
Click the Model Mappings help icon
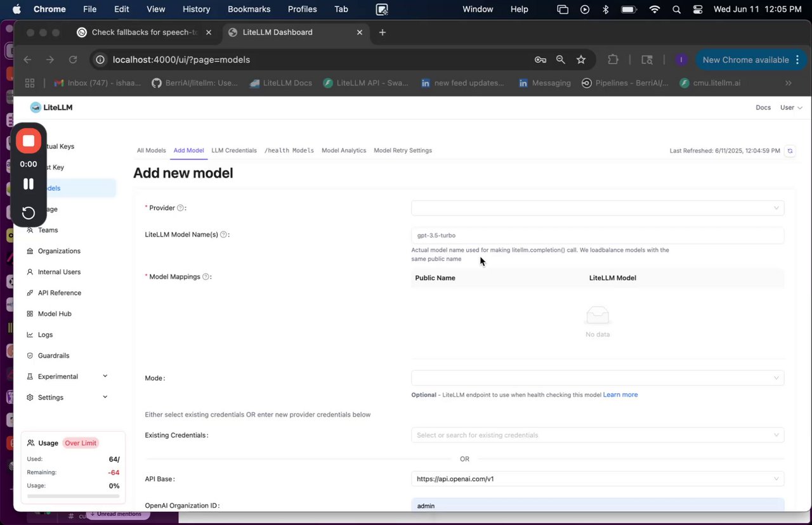[x=206, y=277]
